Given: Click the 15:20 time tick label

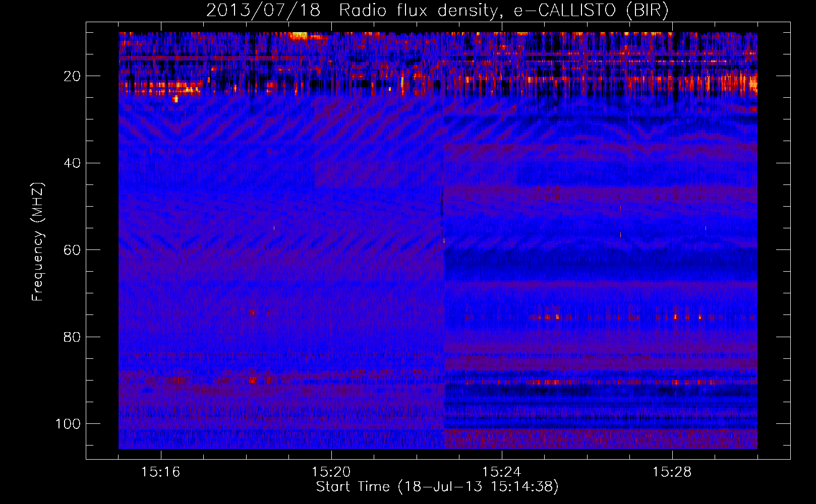Looking at the screenshot, I should [331, 472].
